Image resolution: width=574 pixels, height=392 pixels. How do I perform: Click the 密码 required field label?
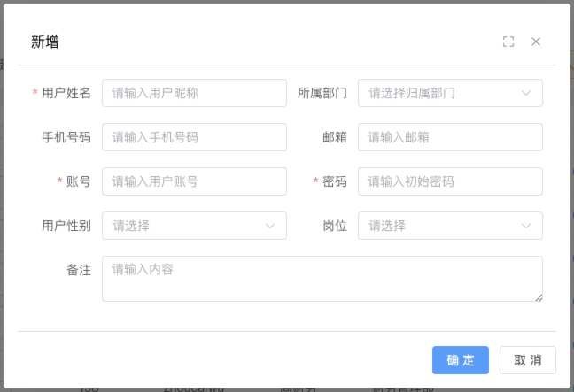click(x=335, y=181)
